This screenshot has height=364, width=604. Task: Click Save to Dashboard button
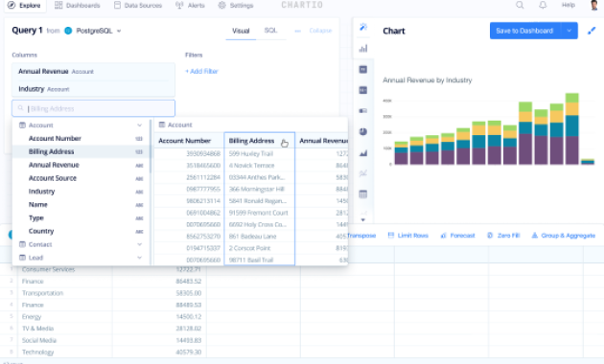coord(524,31)
